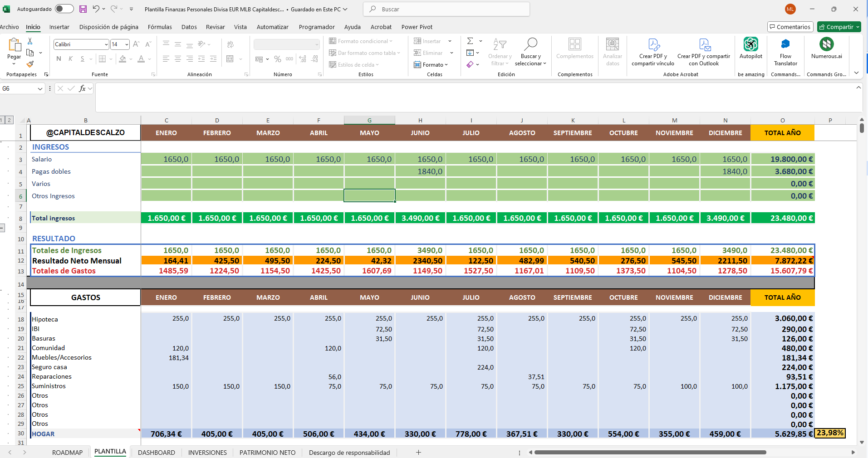Click Crear PDF y compartir vínculo

(x=653, y=52)
